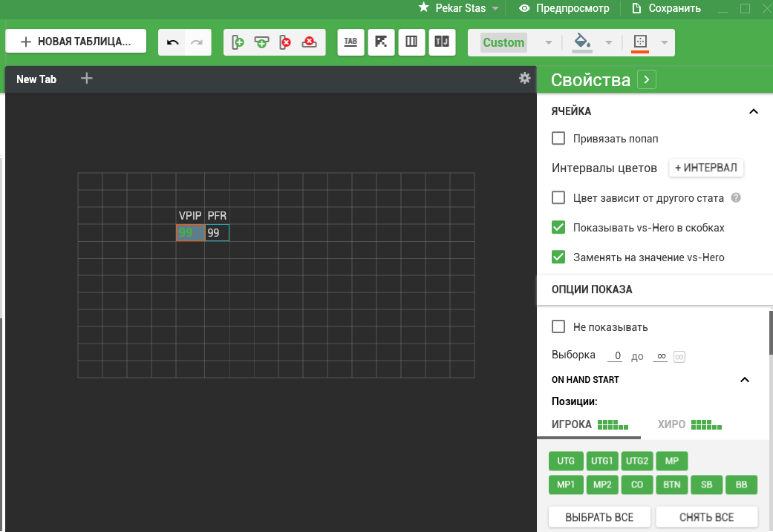Click the border color swatch
This screenshot has height=532, width=773.
click(639, 42)
